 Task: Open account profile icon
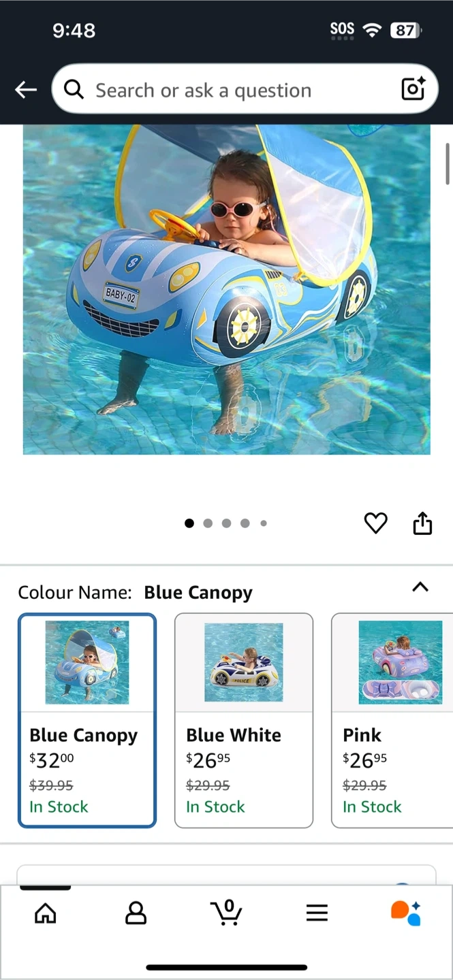click(x=136, y=913)
